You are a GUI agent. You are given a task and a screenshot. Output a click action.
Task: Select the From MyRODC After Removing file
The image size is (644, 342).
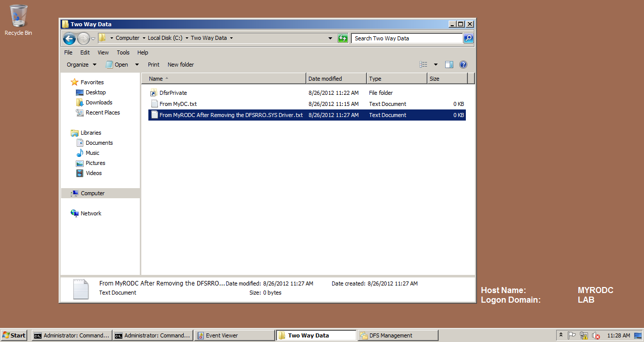click(307, 115)
